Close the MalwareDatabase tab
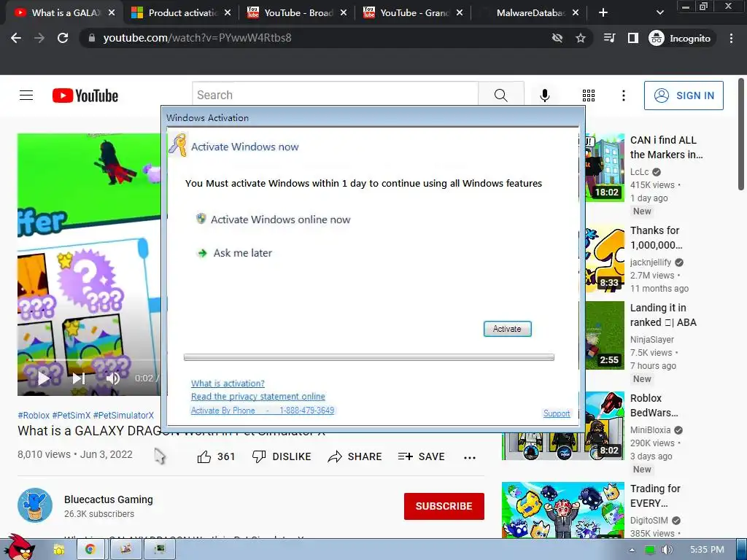This screenshot has width=747, height=560. point(576,13)
